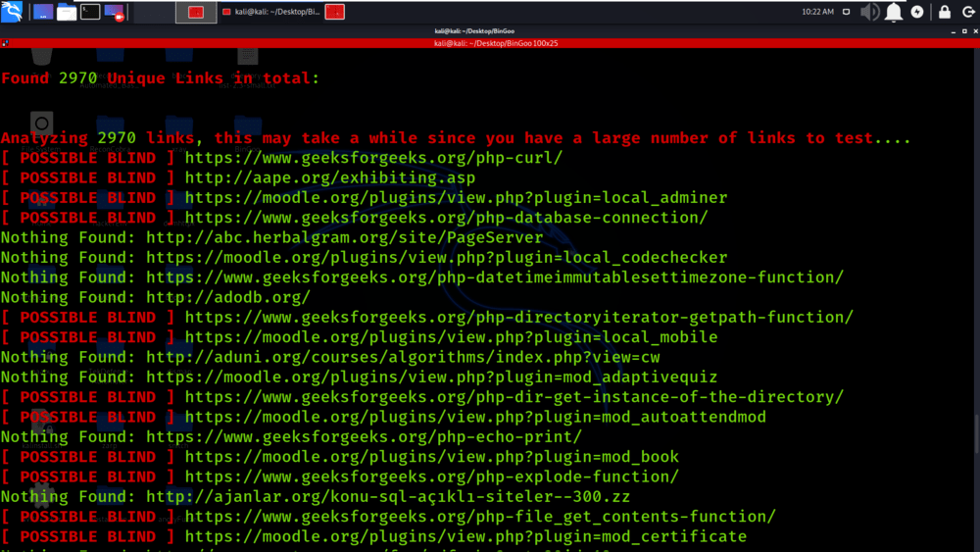Click the volume speaker icon
Image resolution: width=980 pixels, height=552 pixels.
point(869,12)
